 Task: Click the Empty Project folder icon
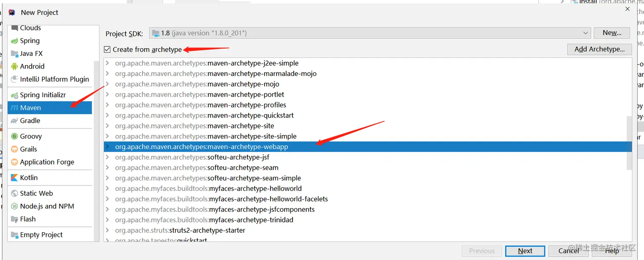(x=14, y=235)
